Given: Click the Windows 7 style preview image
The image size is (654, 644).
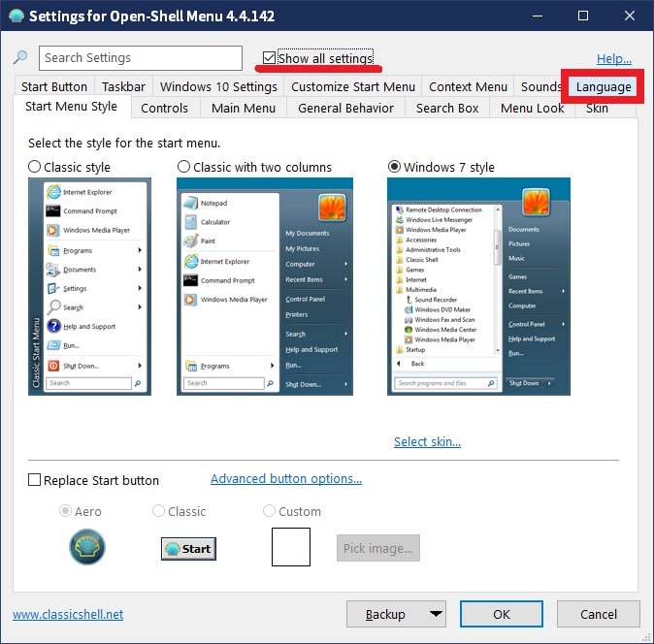Looking at the screenshot, I should (x=478, y=286).
